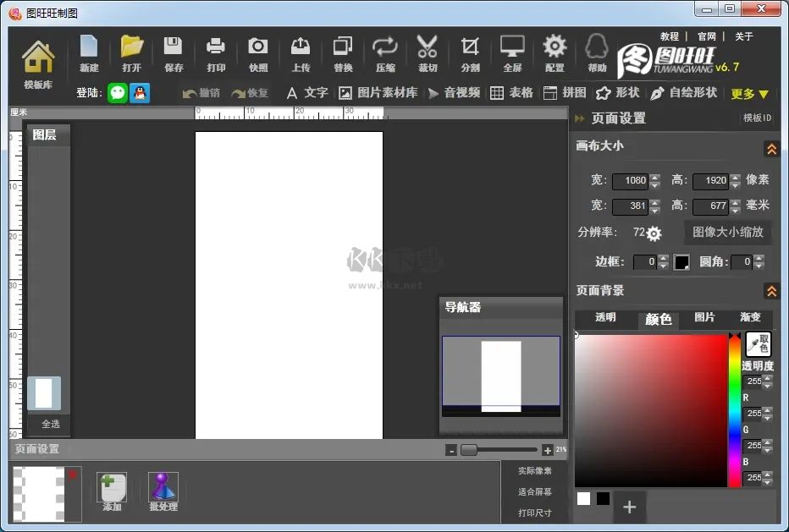Collapse the 画布大小 section

[771, 149]
